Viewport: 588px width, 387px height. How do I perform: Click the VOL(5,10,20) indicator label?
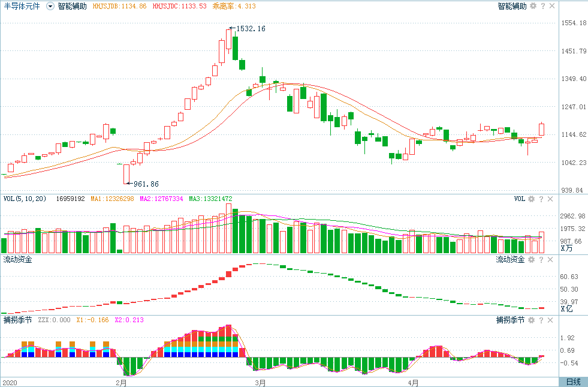tap(25, 199)
